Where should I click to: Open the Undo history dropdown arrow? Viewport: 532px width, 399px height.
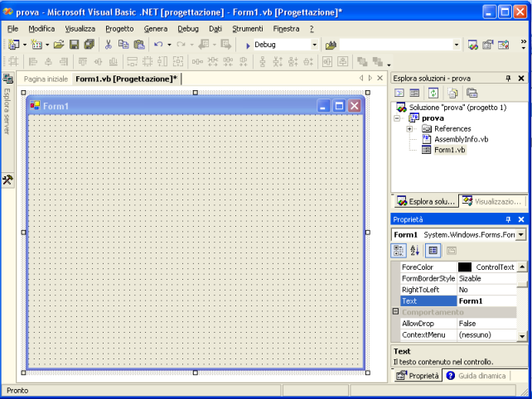point(169,45)
